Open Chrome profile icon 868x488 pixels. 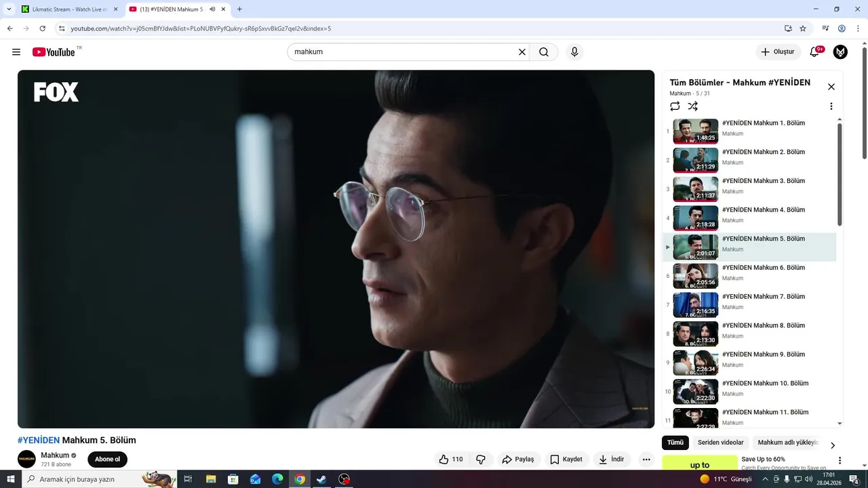842,28
